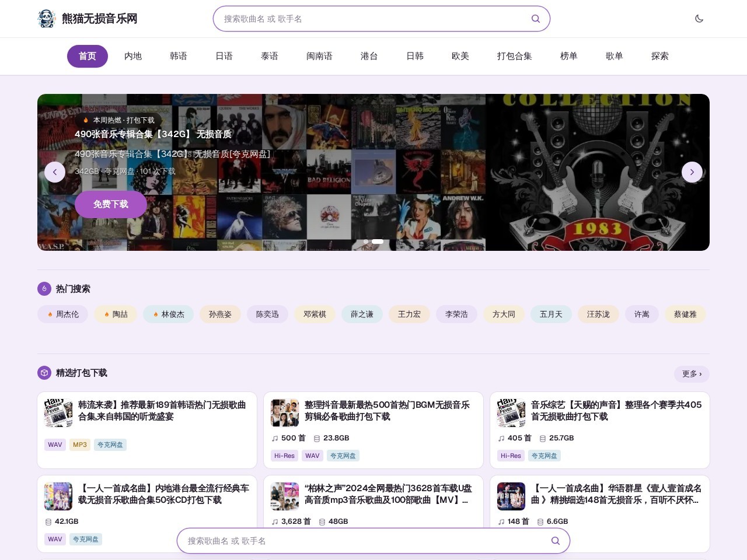Viewport: 747px width, 560px height.
Task: Search hot tag 周杰伦
Action: click(x=63, y=314)
